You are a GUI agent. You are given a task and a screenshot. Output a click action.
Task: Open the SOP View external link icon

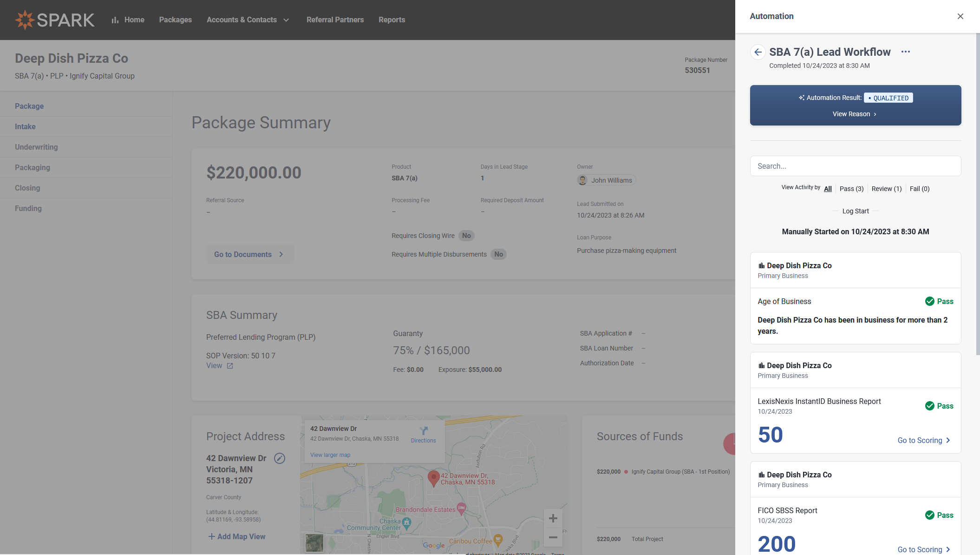[230, 366]
